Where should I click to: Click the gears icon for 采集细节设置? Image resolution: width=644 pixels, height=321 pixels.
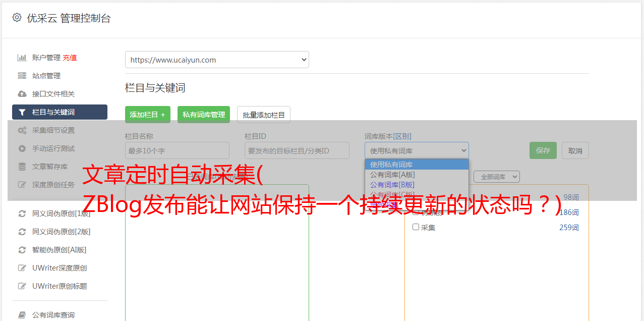pos(22,130)
